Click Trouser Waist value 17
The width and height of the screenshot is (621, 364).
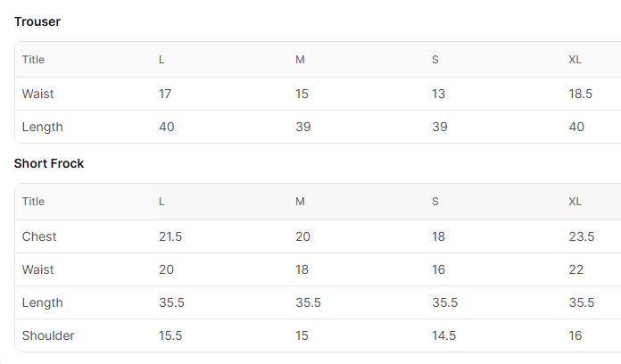click(165, 94)
